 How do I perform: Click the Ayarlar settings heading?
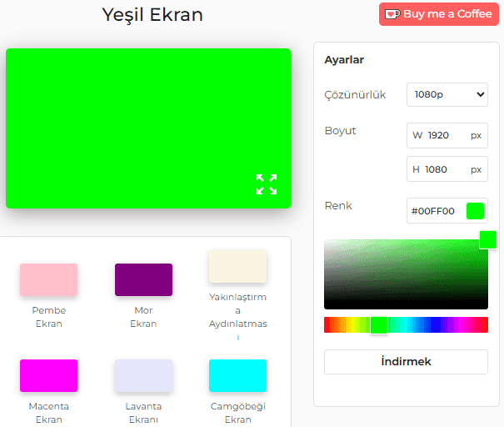tap(344, 60)
